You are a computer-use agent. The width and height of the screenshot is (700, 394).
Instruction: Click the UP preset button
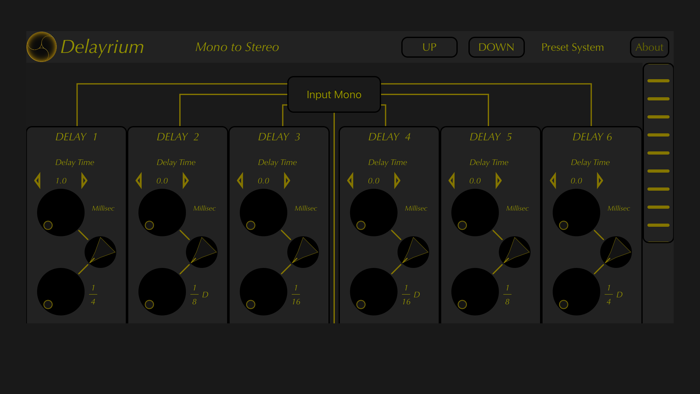429,47
